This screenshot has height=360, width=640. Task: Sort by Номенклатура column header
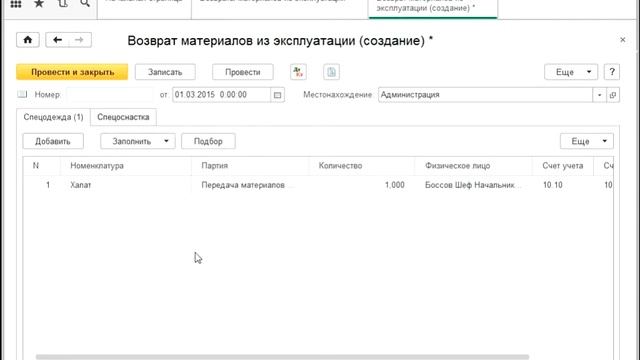tap(126, 166)
